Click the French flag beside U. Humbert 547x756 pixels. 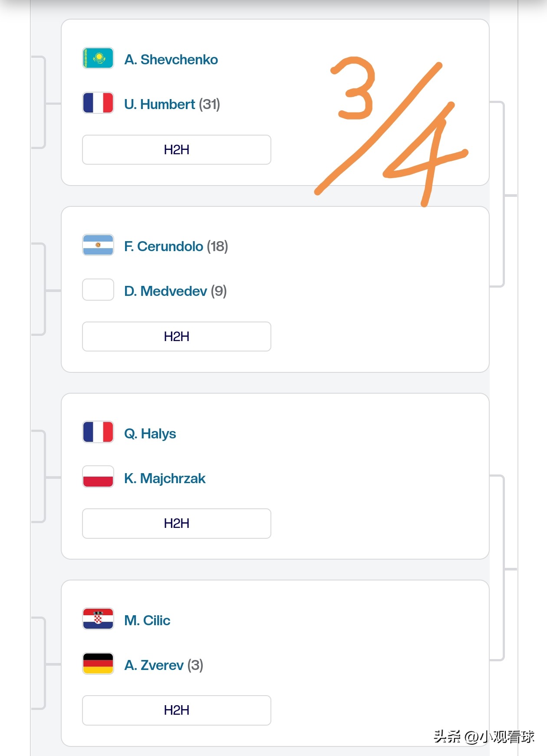(x=98, y=103)
